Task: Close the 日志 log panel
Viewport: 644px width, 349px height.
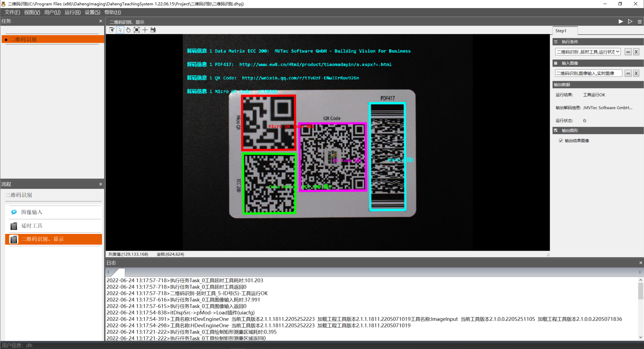Action: tap(641, 263)
